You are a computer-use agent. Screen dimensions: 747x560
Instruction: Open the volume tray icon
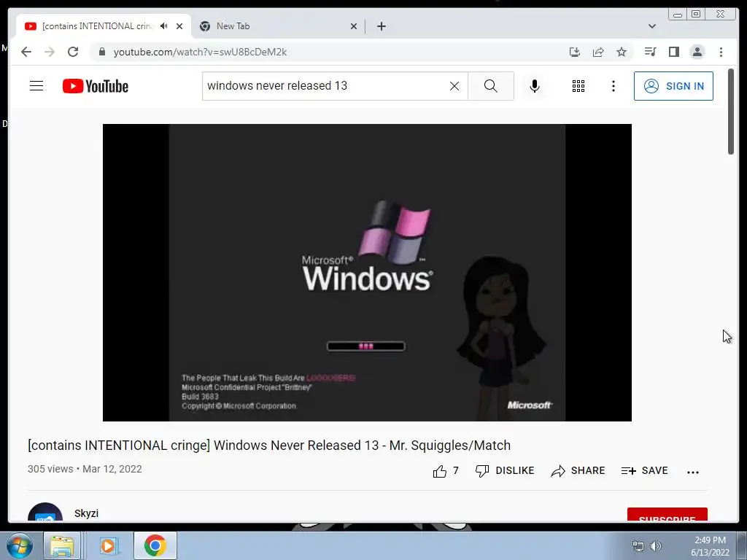(656, 546)
